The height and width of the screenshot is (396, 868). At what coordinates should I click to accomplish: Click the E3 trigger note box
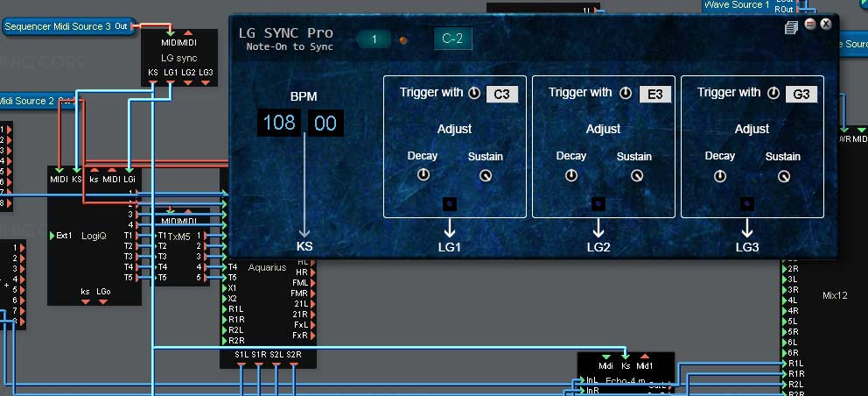tap(654, 95)
